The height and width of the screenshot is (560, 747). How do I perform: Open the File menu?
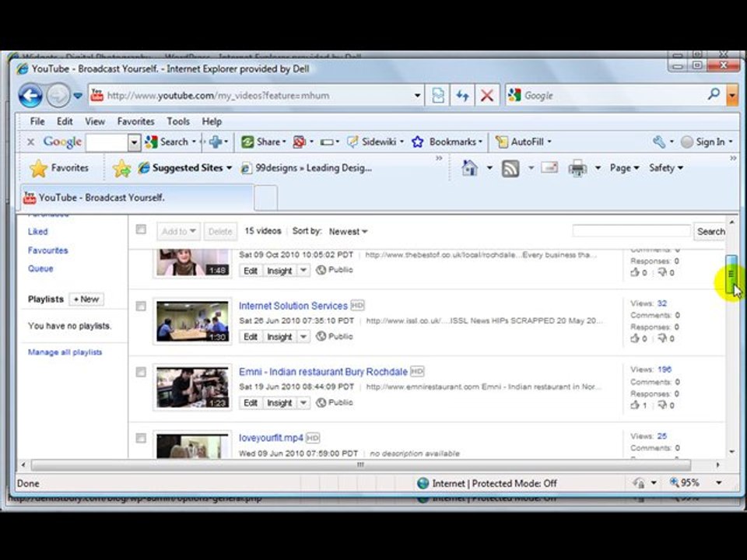[37, 121]
